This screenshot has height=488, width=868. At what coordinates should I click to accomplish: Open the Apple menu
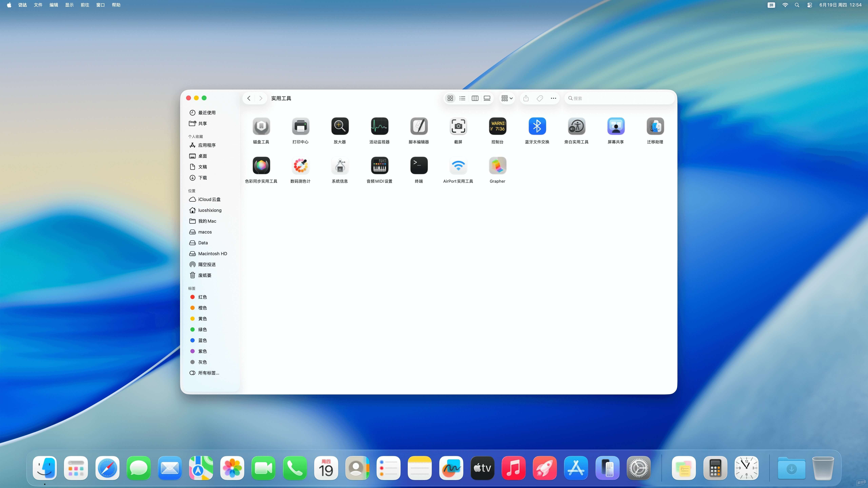pos(9,5)
